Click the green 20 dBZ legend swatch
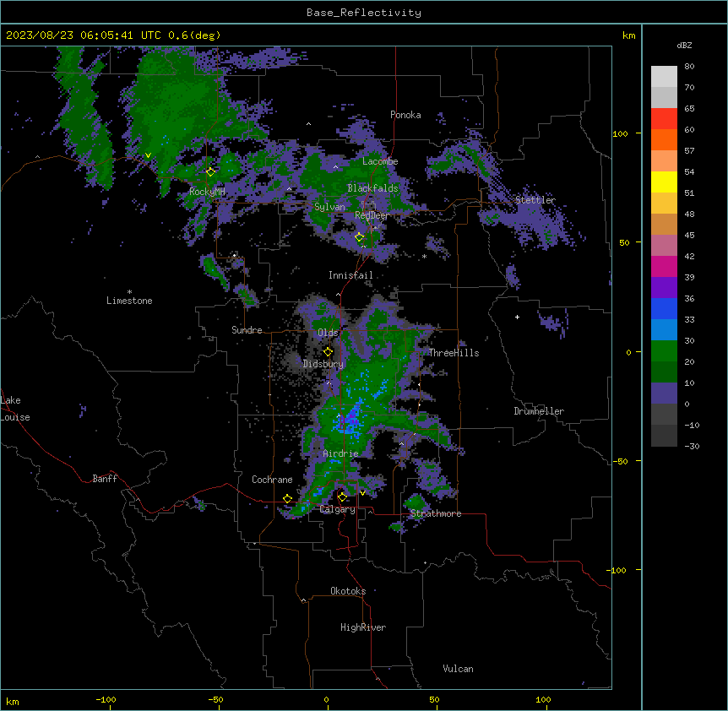This screenshot has height=711, width=728. point(664,351)
